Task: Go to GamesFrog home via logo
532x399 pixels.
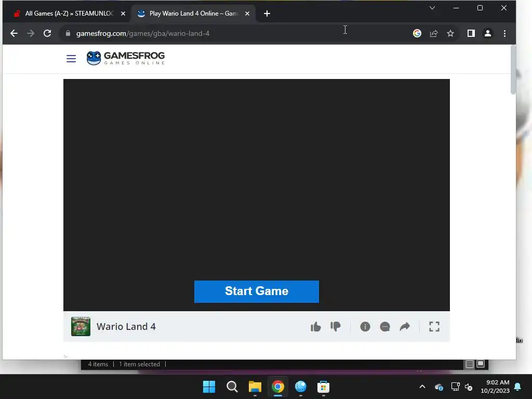Action: click(x=126, y=58)
